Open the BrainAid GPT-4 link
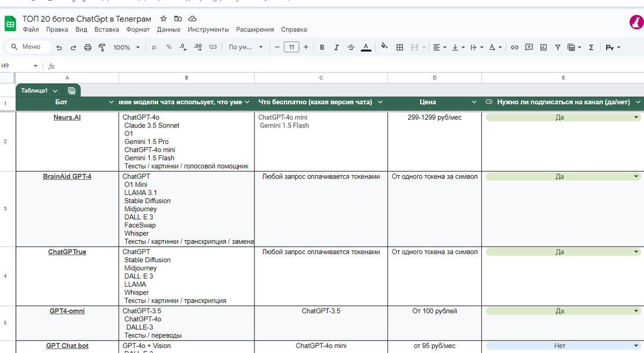The image size is (644, 353). [67, 176]
